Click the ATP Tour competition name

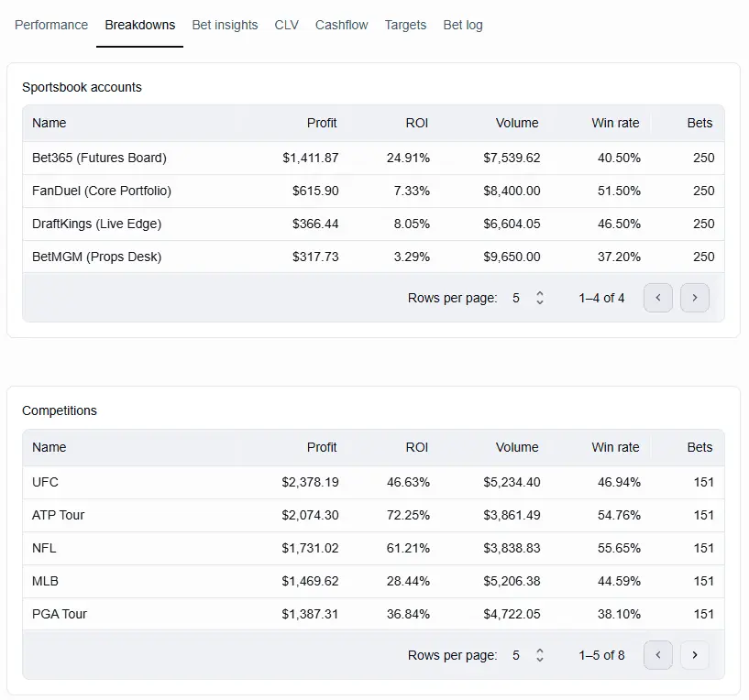tap(59, 515)
